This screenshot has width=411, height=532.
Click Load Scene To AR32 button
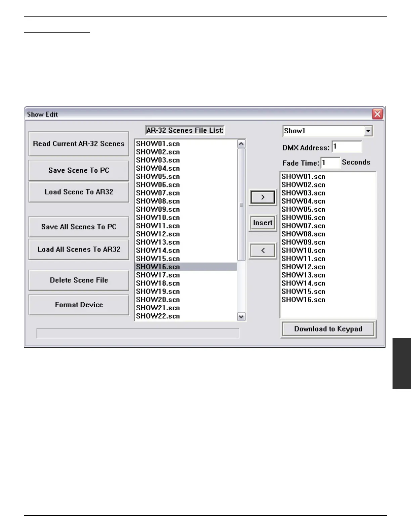79,192
